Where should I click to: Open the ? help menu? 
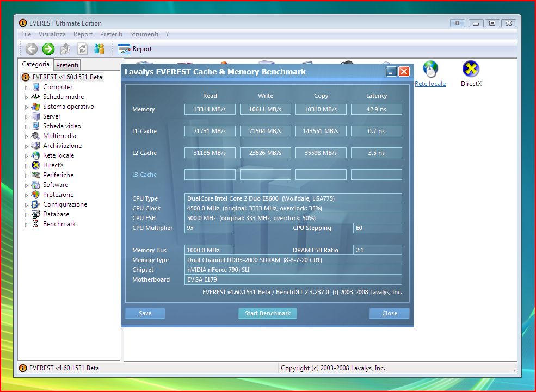coord(167,34)
